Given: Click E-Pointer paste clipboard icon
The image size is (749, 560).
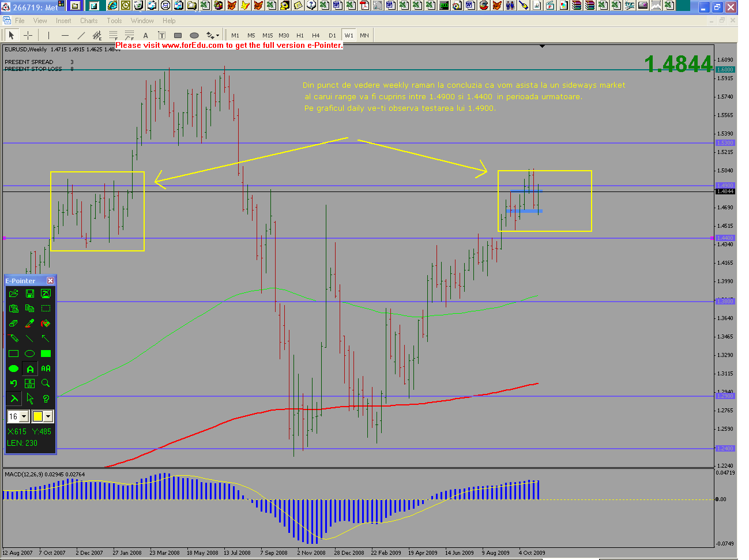Looking at the screenshot, I should [x=14, y=309].
